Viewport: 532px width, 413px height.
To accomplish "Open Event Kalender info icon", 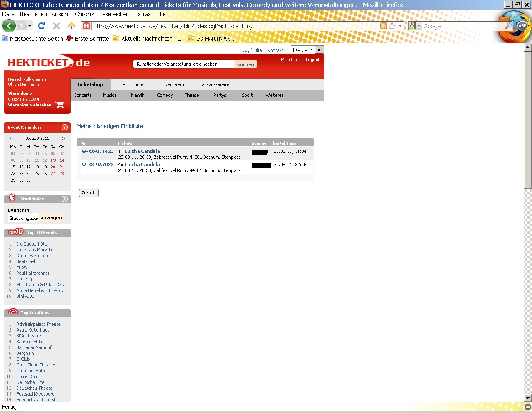I will [64, 127].
